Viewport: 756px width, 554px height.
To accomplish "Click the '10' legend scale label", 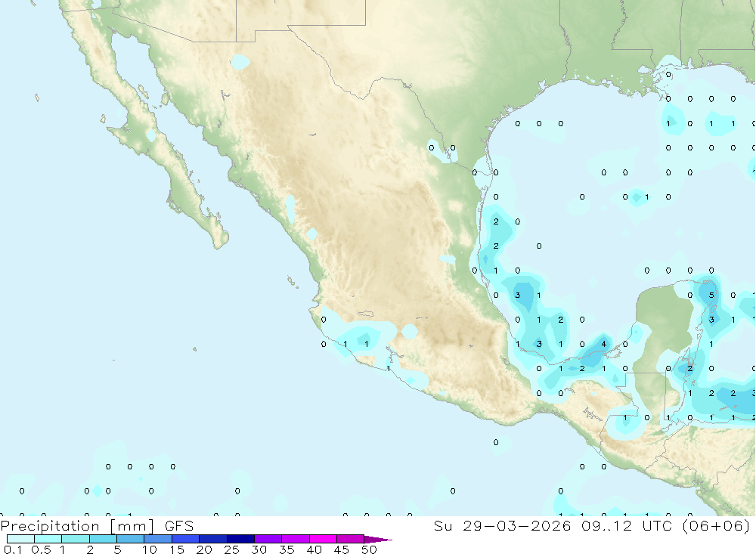I will (150, 549).
